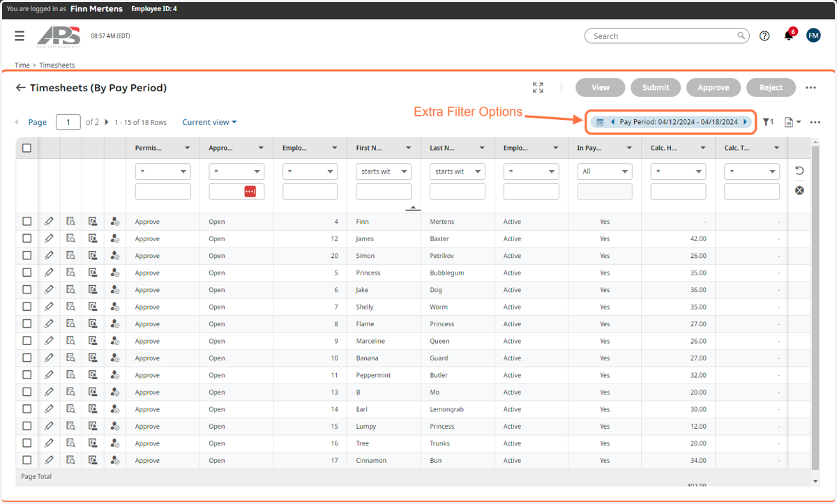This screenshot has width=837, height=504.
Task: Click the employee icon for Marceline Queen row
Action: (x=115, y=341)
